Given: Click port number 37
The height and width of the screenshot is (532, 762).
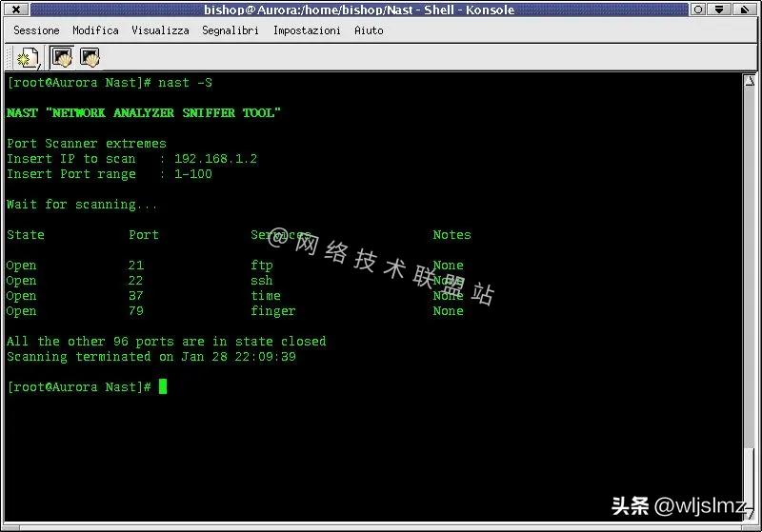Looking at the screenshot, I should coord(136,296).
